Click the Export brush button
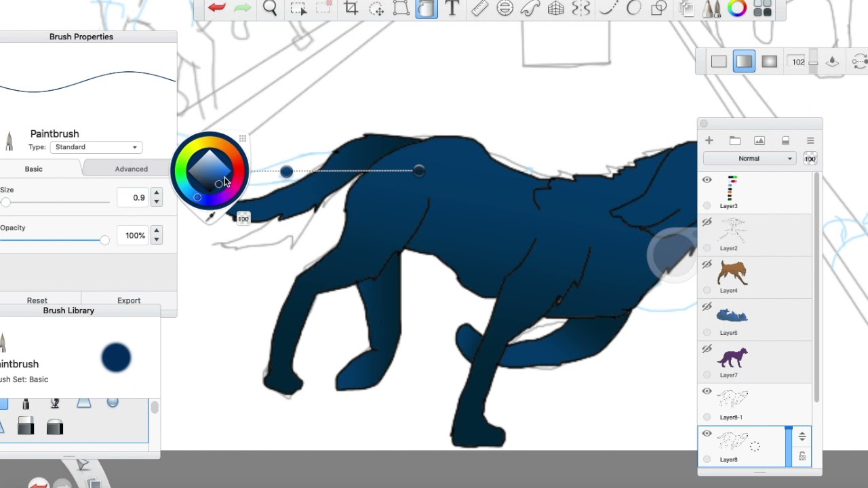The height and width of the screenshot is (488, 868). 129,300
